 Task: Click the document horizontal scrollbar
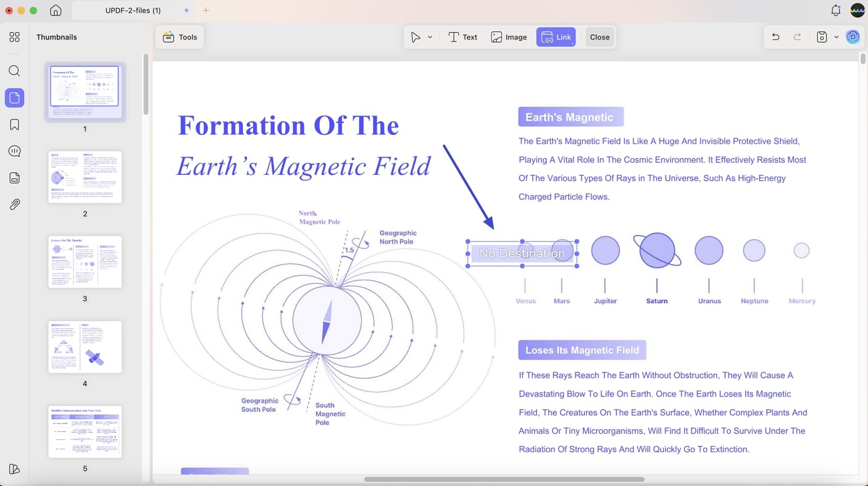(504, 479)
